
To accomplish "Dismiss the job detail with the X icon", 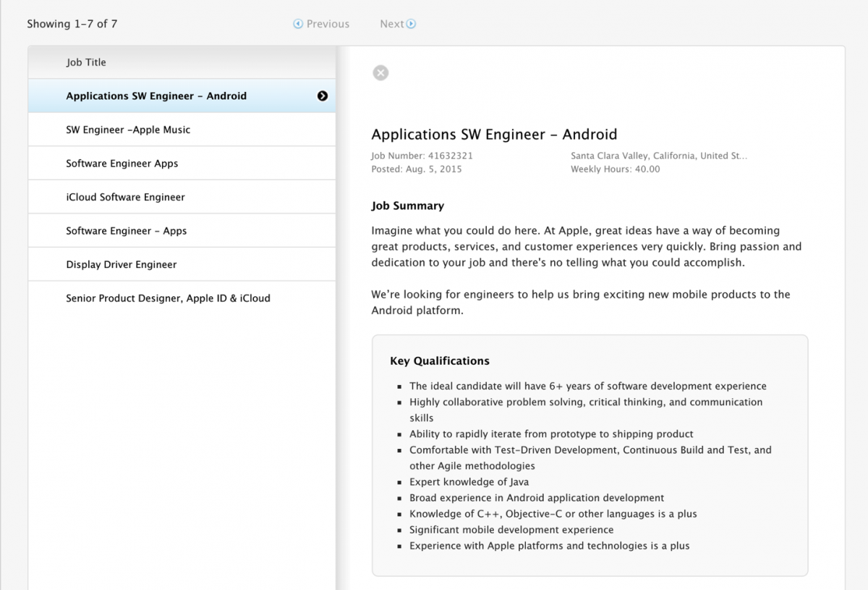I will [380, 72].
